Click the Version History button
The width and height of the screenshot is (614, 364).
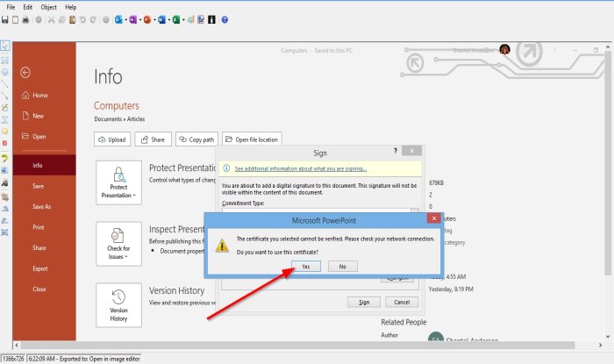[x=118, y=305]
